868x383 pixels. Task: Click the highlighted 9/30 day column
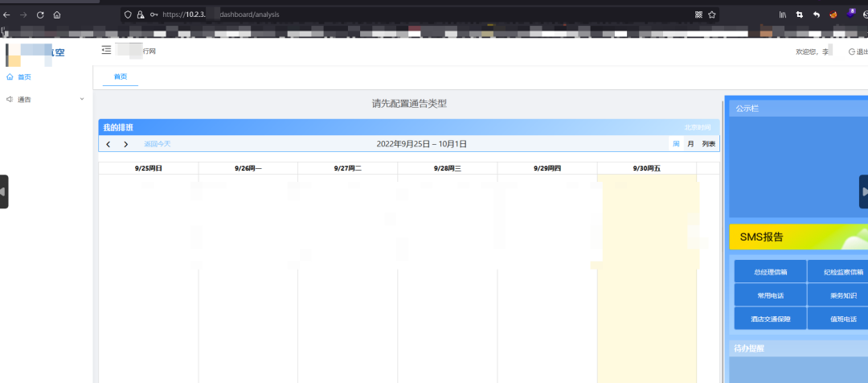[646, 278]
